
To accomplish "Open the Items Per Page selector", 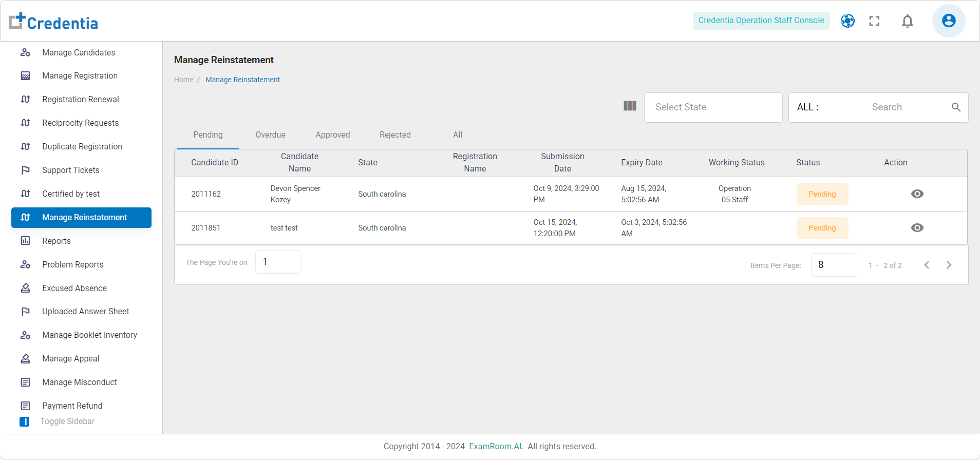I will click(834, 265).
